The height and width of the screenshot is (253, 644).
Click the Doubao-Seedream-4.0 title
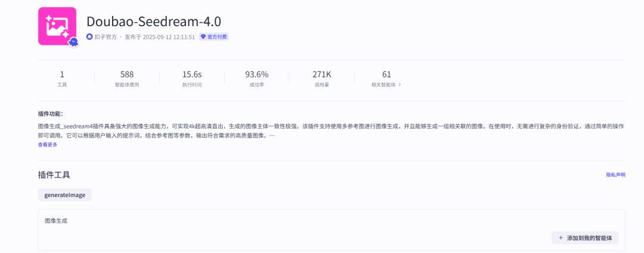[154, 22]
